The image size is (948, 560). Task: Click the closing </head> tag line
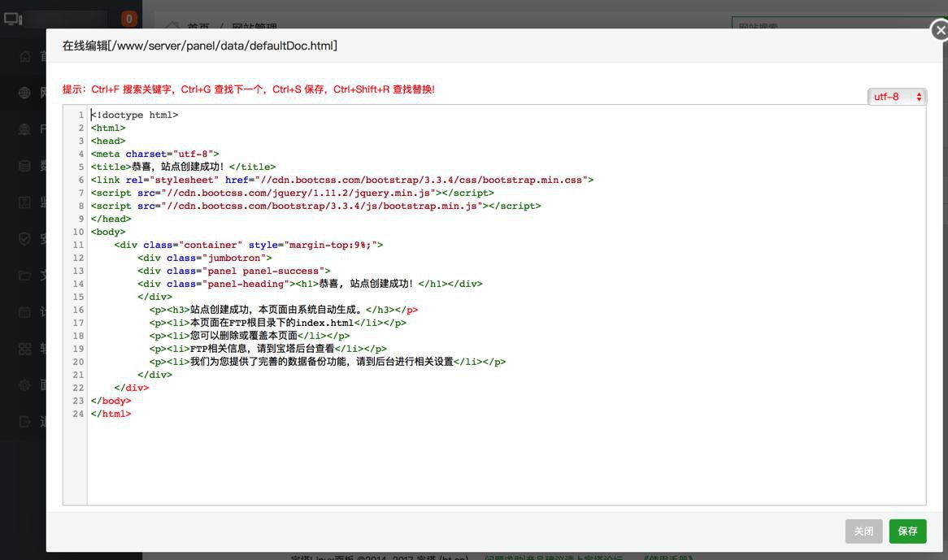pyautogui.click(x=111, y=219)
